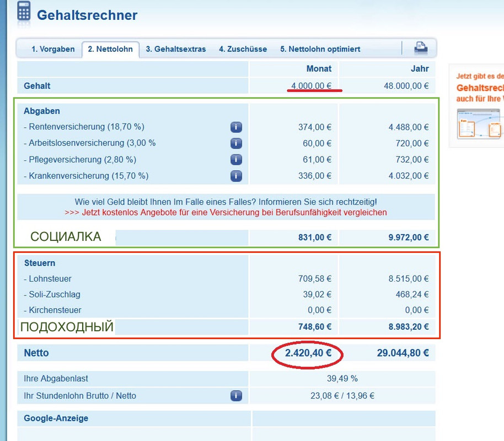The width and height of the screenshot is (504, 441).
Task: Open info icon for Pflegeversicherung
Action: pos(236,159)
